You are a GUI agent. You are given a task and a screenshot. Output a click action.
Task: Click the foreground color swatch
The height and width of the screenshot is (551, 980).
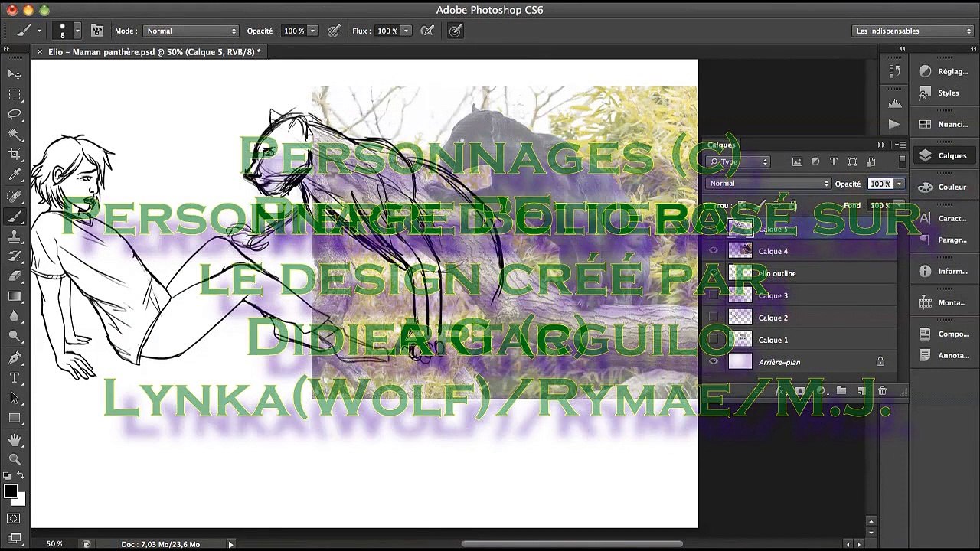[10, 491]
